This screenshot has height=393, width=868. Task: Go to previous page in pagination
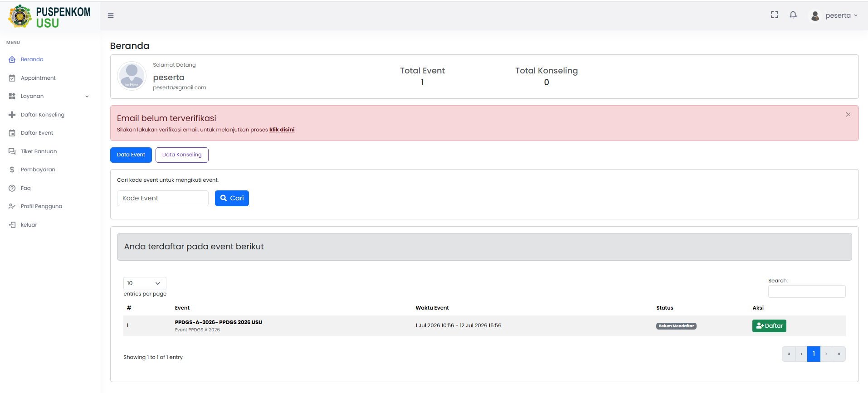pos(801,354)
